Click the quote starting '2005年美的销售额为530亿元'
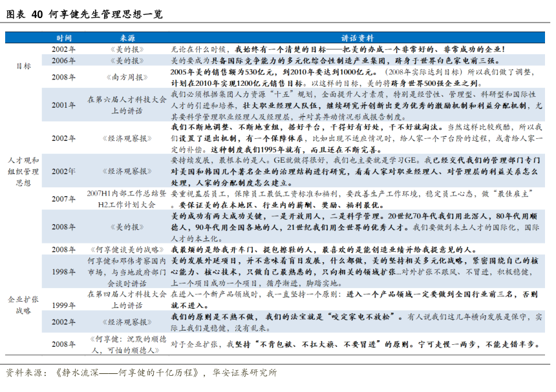Screen dimensions: 556x392 352,77
